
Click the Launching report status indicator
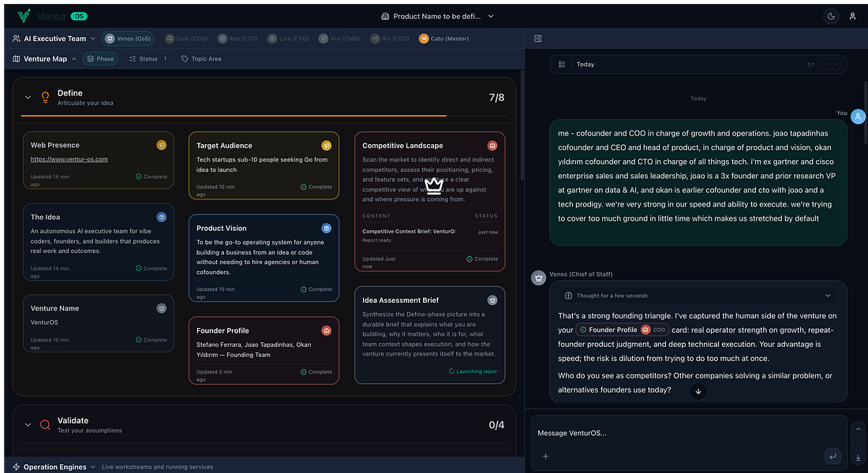pyautogui.click(x=473, y=371)
